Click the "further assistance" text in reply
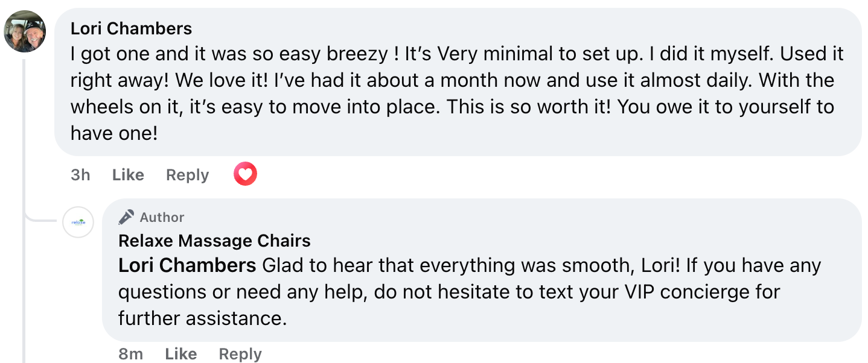 pyautogui.click(x=202, y=318)
